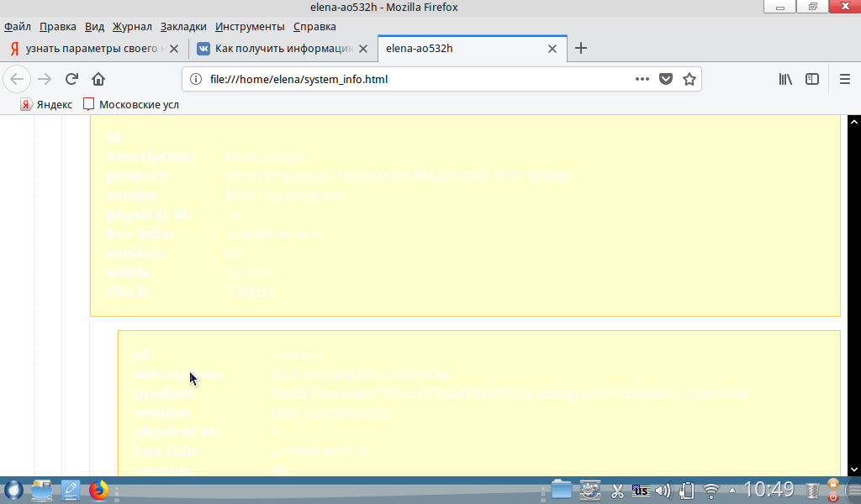Open the Правка menu
The height and width of the screenshot is (504, 861).
point(58,26)
